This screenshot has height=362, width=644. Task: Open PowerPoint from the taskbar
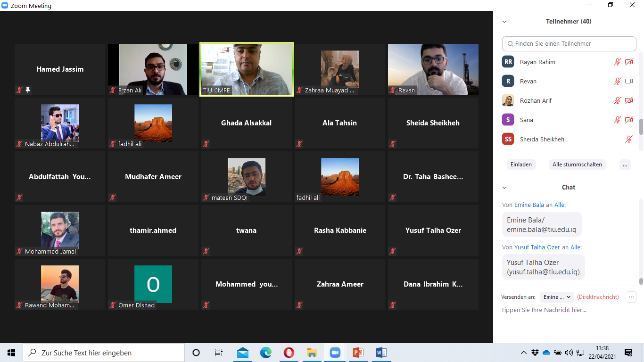pyautogui.click(x=358, y=353)
